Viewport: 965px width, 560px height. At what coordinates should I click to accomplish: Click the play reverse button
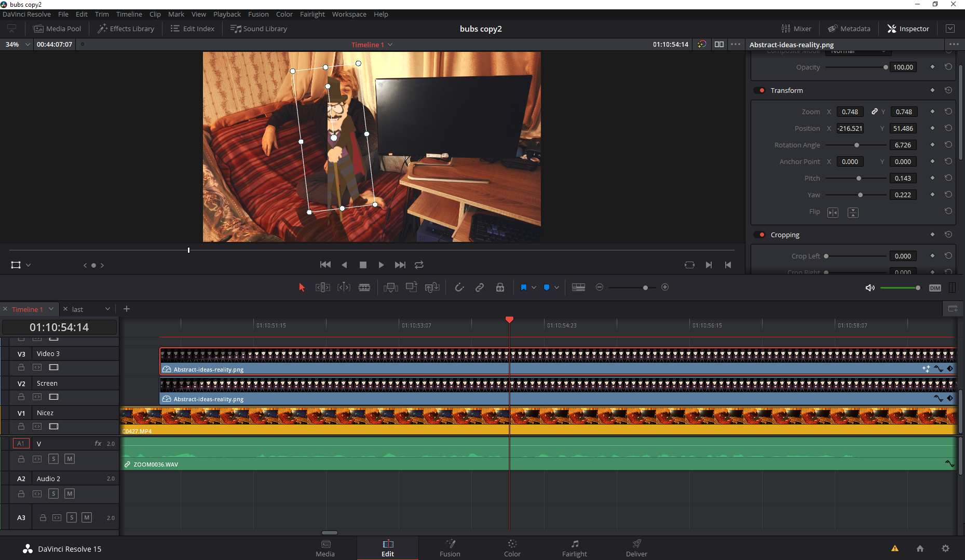coord(344,265)
